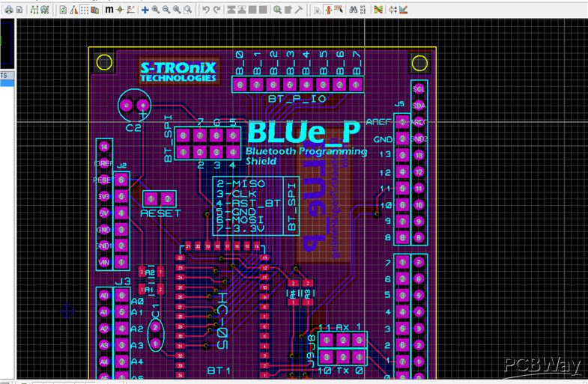This screenshot has width=588, height=384.
Task: Pick parts from library icon
Action: click(277, 10)
